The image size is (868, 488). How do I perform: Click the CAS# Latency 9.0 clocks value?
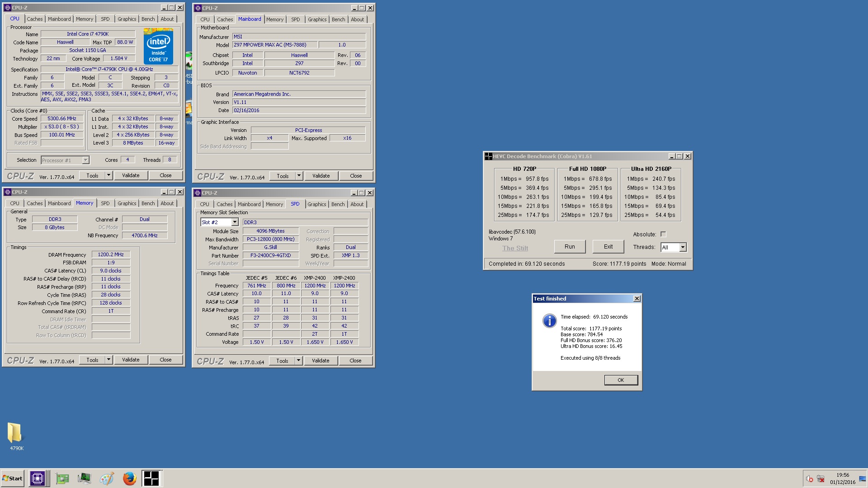[111, 271]
